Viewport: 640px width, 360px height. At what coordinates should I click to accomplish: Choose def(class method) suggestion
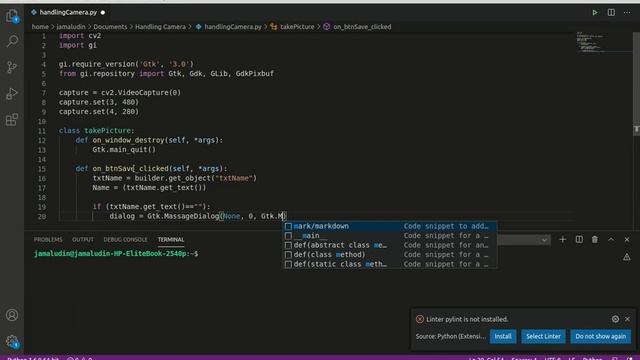[x=390, y=255]
